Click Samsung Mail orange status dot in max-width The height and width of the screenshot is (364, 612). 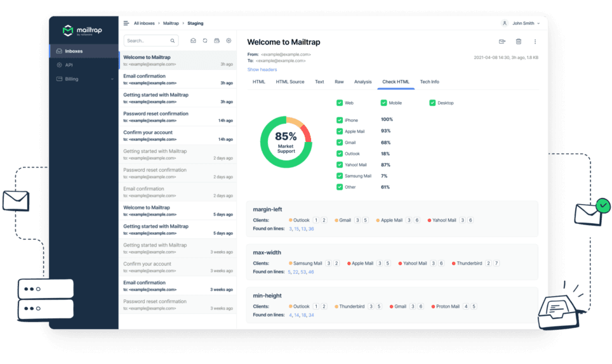tap(290, 263)
